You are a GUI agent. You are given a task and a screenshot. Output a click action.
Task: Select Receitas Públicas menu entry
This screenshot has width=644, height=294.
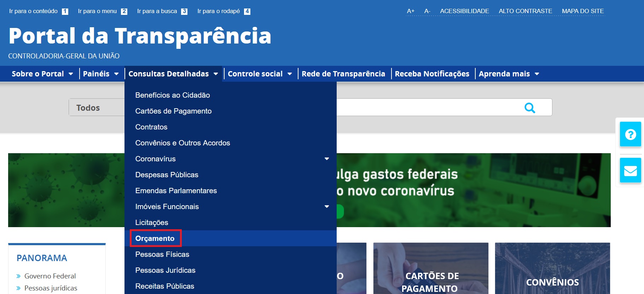[231, 286]
